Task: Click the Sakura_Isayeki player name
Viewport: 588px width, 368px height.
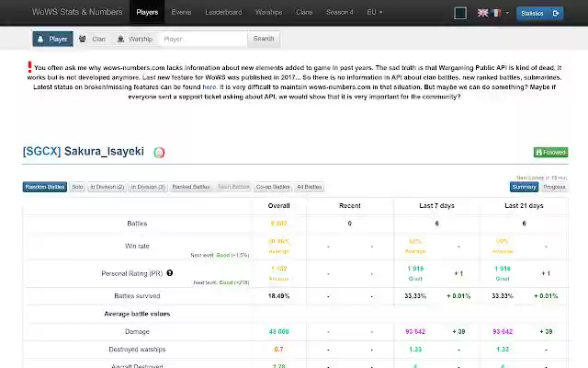Action: 104,151
